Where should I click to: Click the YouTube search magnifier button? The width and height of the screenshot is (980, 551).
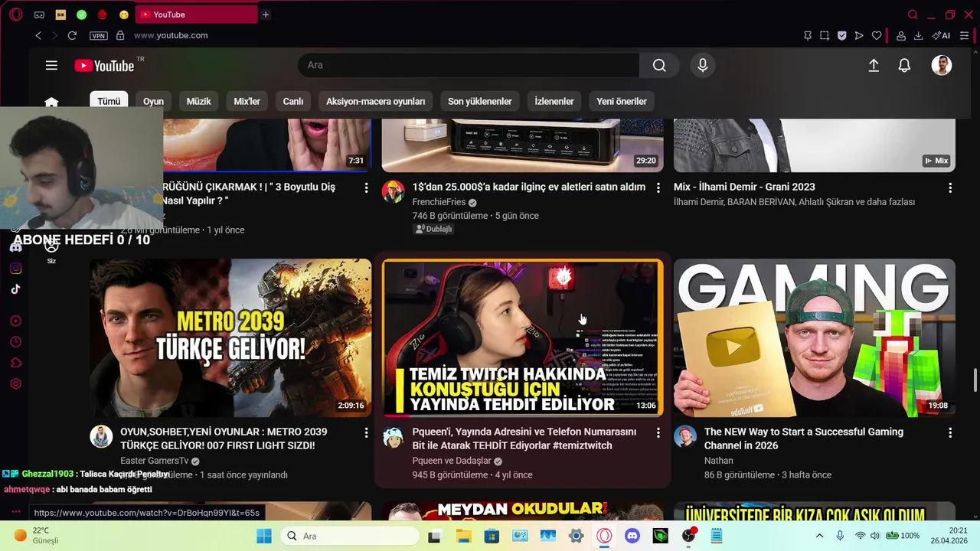pyautogui.click(x=659, y=66)
